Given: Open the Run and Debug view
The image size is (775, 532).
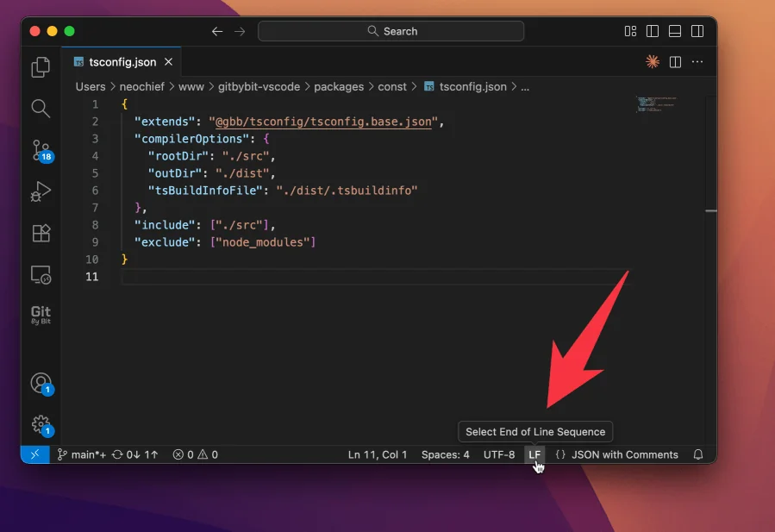Looking at the screenshot, I should (x=41, y=191).
